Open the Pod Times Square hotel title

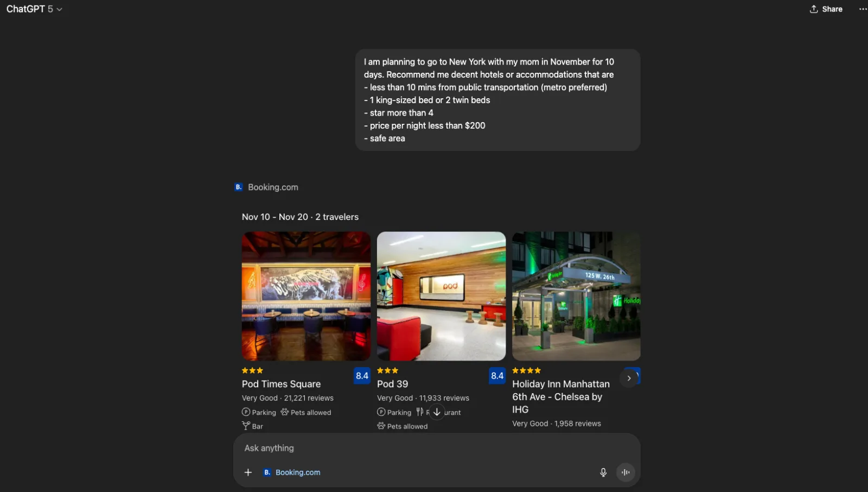tap(281, 384)
